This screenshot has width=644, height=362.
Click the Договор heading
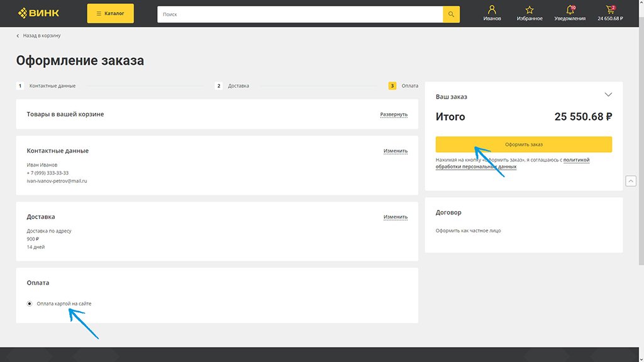448,212
